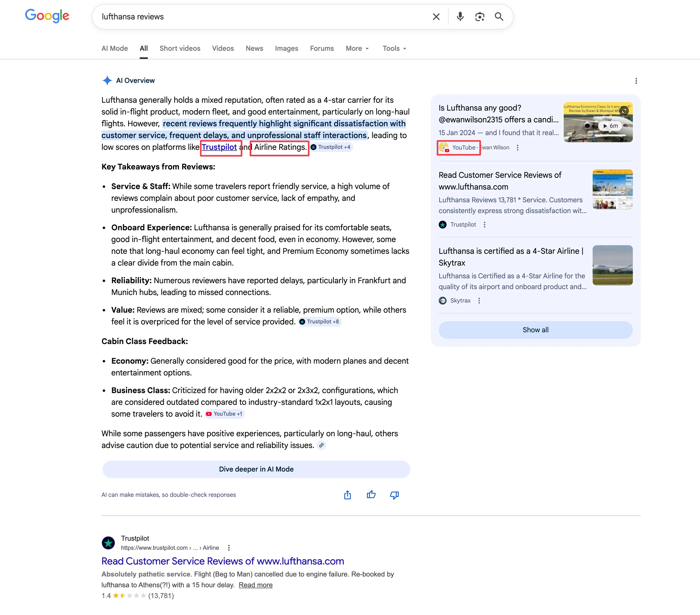This screenshot has height=615, width=700.
Task: Give thumbs down to AI Overview
Action: pyautogui.click(x=394, y=495)
